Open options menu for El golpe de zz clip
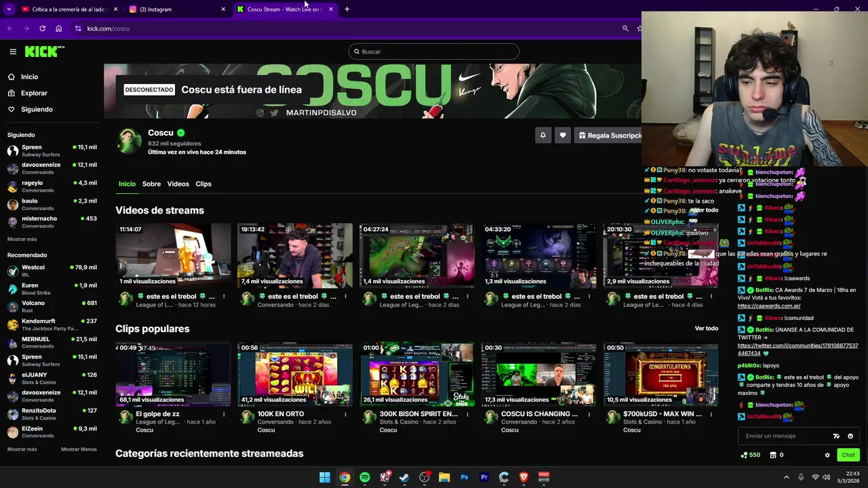 [x=224, y=414]
